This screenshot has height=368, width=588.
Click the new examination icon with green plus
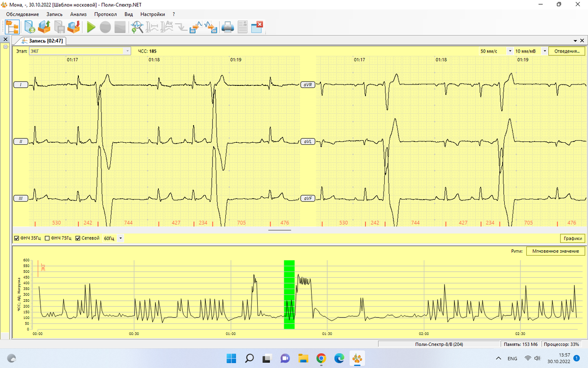pyautogui.click(x=29, y=27)
